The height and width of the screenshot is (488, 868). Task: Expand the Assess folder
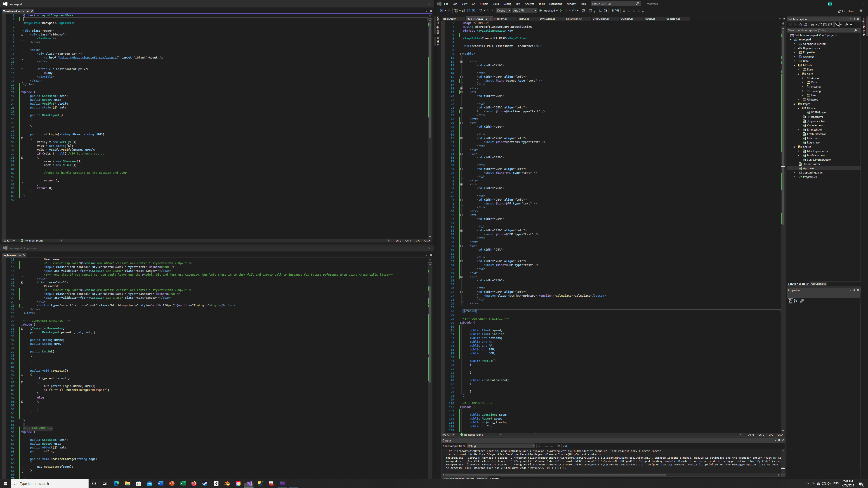[802, 78]
